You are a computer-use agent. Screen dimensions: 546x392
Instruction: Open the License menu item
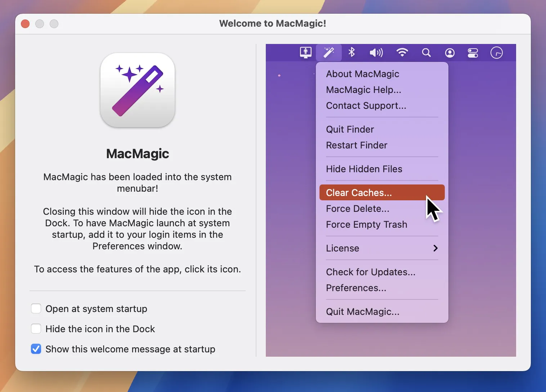point(382,248)
